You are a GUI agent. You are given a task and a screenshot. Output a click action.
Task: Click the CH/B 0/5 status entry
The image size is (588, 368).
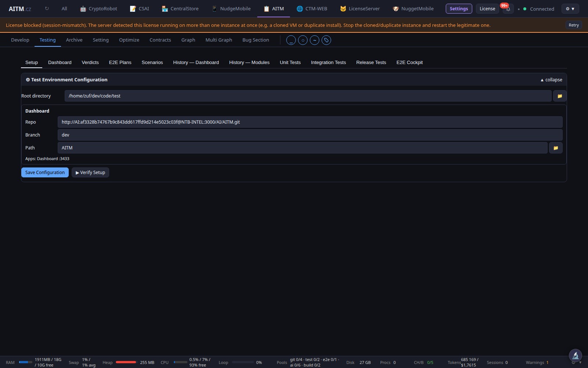point(423,362)
